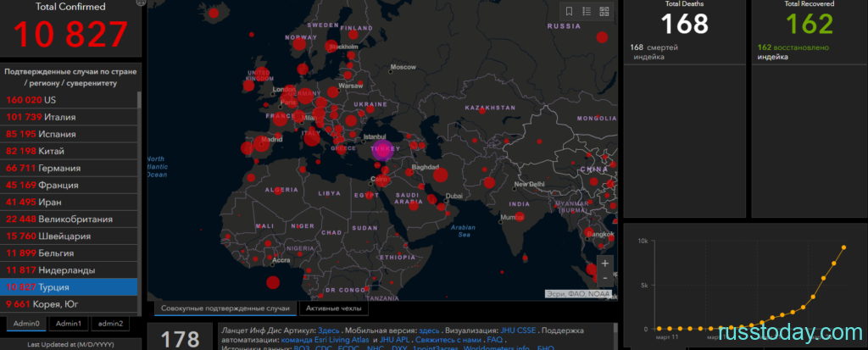Select the Испания row with 85 195

click(69, 134)
